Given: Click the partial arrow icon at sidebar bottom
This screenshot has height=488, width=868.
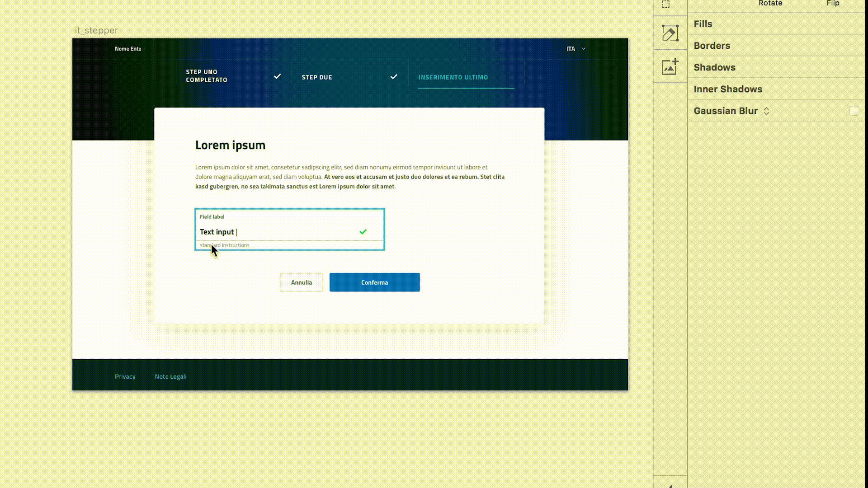Looking at the screenshot, I should click(x=670, y=486).
